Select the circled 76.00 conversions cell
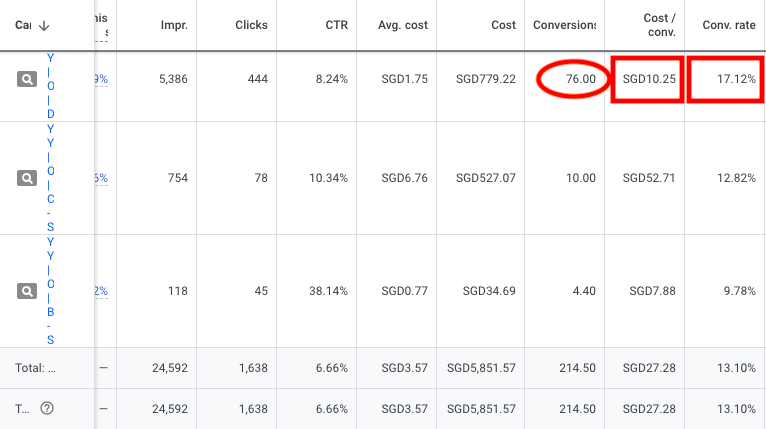The width and height of the screenshot is (766, 429). click(574, 79)
